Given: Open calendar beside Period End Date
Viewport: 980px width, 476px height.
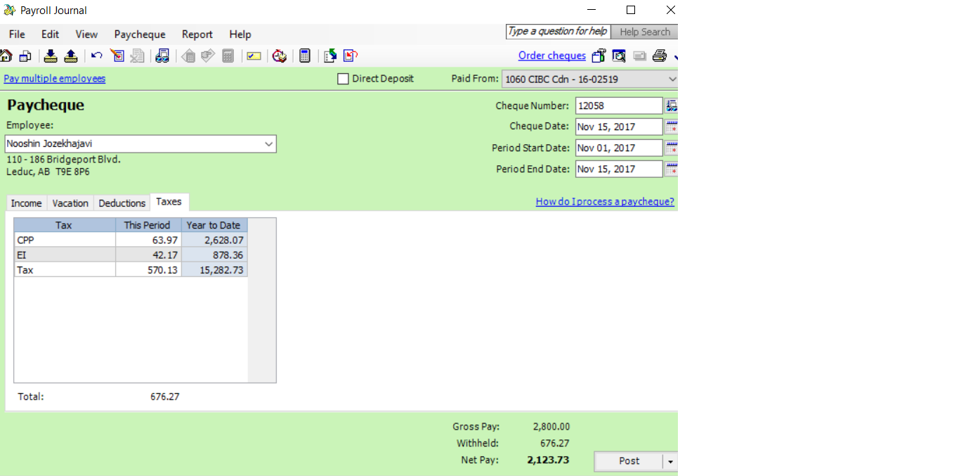Looking at the screenshot, I should [672, 169].
